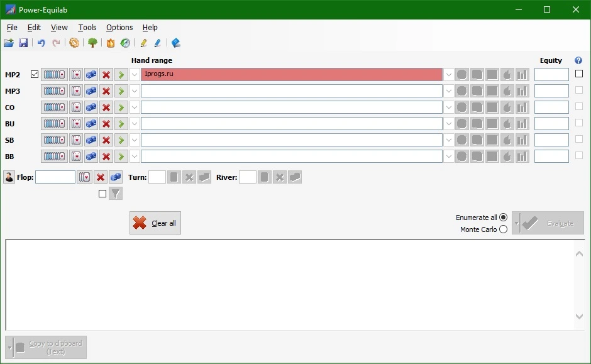This screenshot has height=364, width=591.
Task: Open dropdown left of MP3 hand range
Action: pyautogui.click(x=135, y=91)
